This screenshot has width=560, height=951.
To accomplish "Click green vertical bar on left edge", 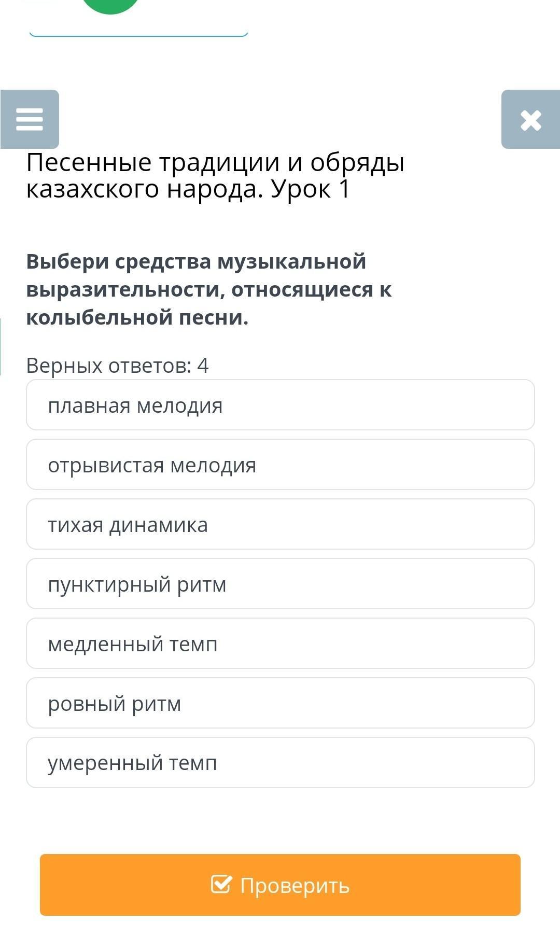I will (x=1, y=346).
